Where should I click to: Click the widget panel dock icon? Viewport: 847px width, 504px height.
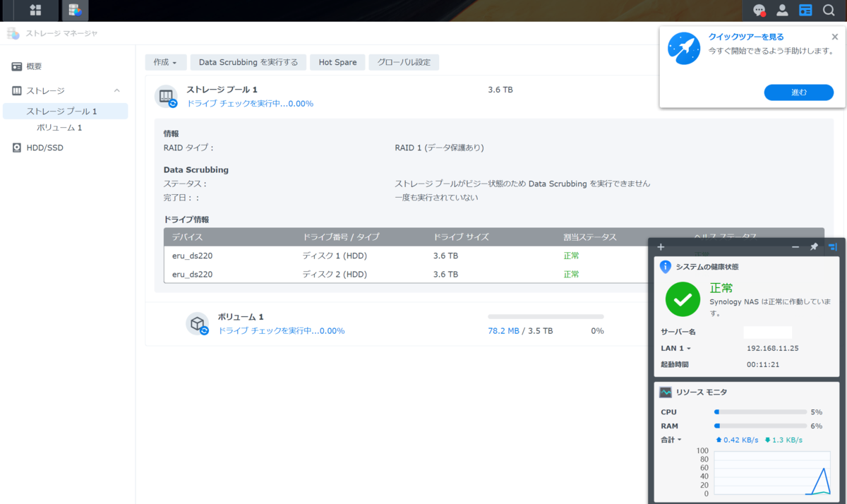(833, 247)
